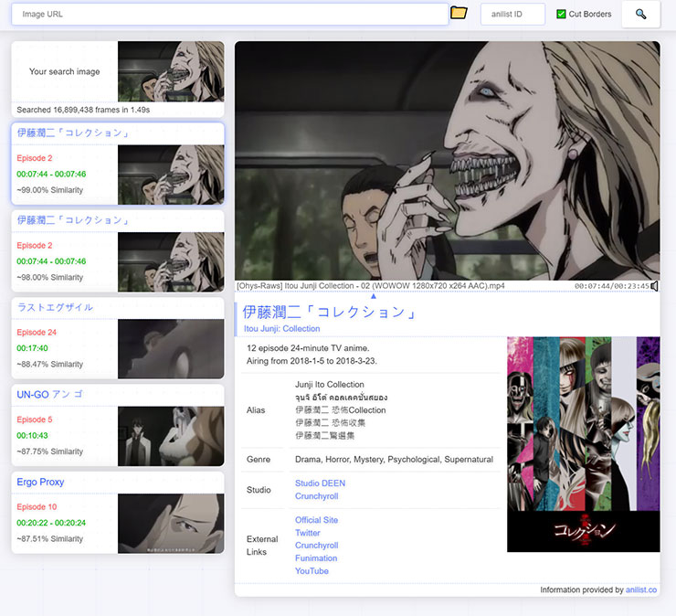The height and width of the screenshot is (616, 676).
Task: Select the Last Exile Episode 24 result
Action: tap(117, 338)
